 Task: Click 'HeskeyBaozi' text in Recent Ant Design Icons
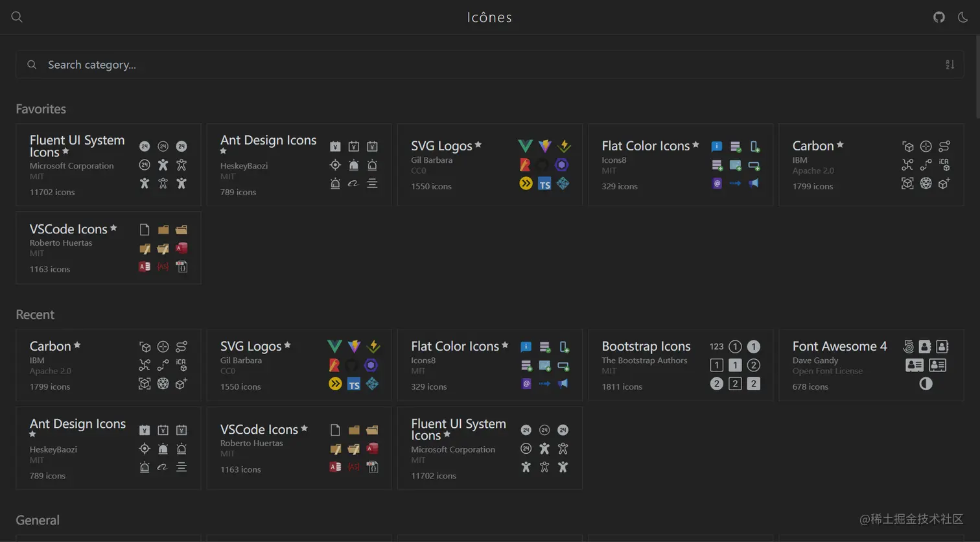point(53,449)
